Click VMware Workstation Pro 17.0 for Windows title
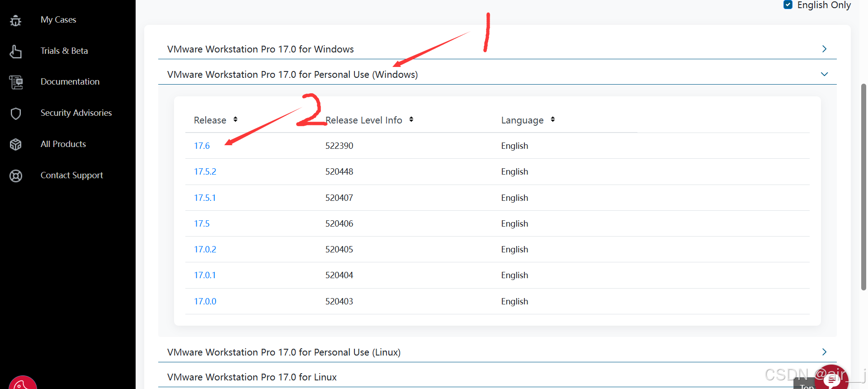The height and width of the screenshot is (389, 868). [260, 49]
